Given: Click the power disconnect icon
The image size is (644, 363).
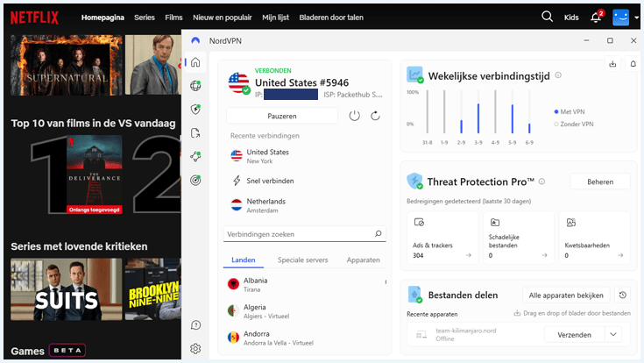Looking at the screenshot, I should coord(355,116).
